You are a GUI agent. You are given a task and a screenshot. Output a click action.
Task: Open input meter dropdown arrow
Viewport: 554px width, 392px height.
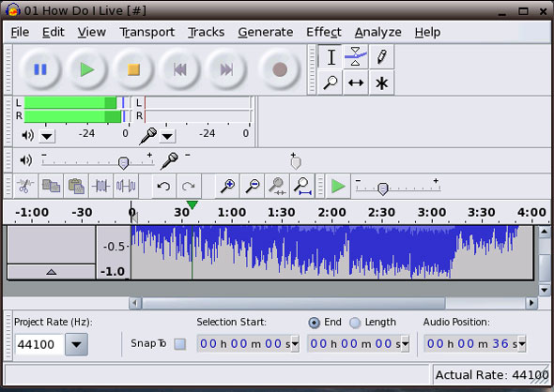tap(167, 136)
